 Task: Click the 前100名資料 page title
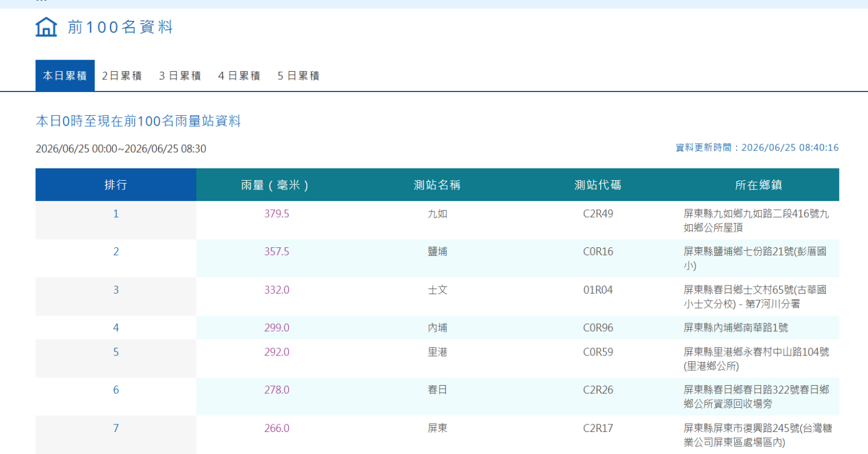point(120,27)
